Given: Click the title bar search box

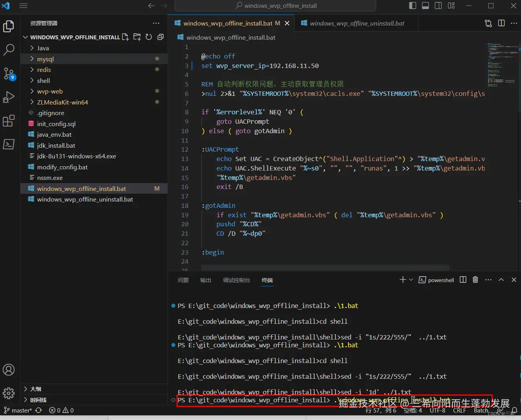Looking at the screenshot, I should click(275, 6).
